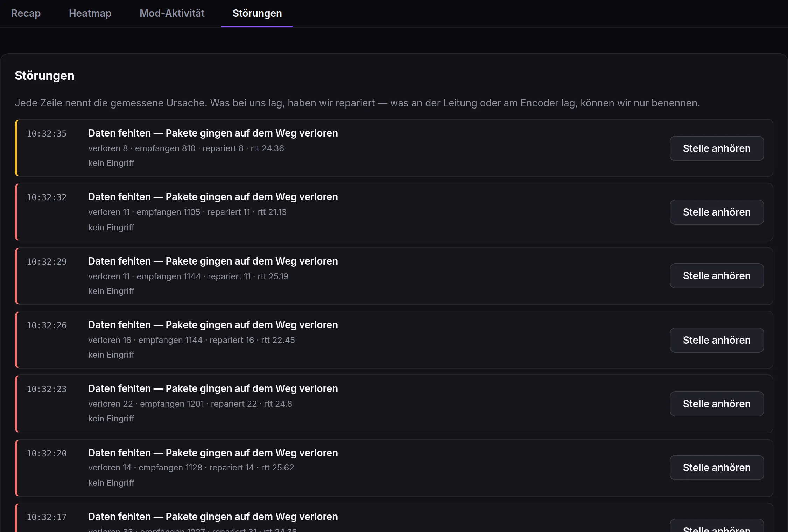The image size is (788, 532).
Task: Click Stelle anhören for 10:32:32 entry
Action: point(717,212)
